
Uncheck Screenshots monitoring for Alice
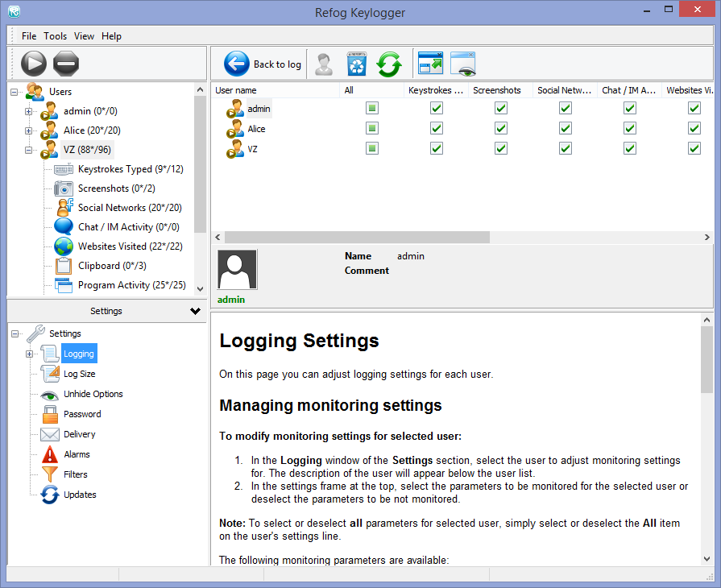coord(501,128)
